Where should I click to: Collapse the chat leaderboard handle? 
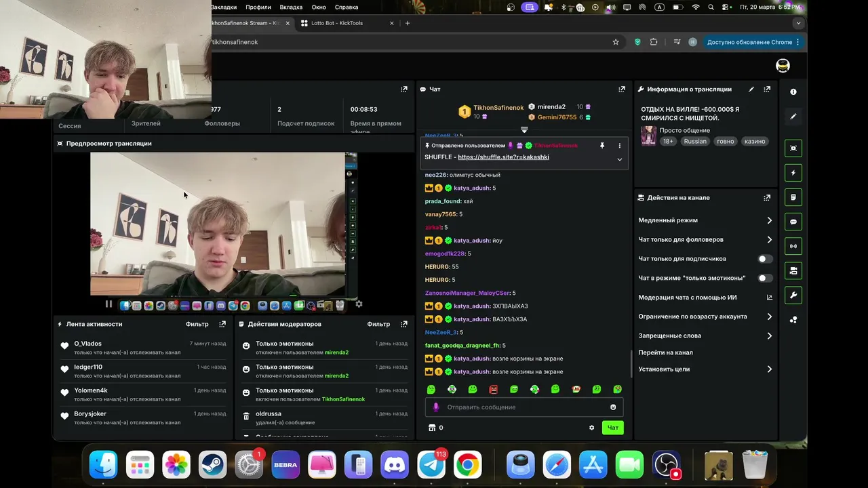click(524, 129)
